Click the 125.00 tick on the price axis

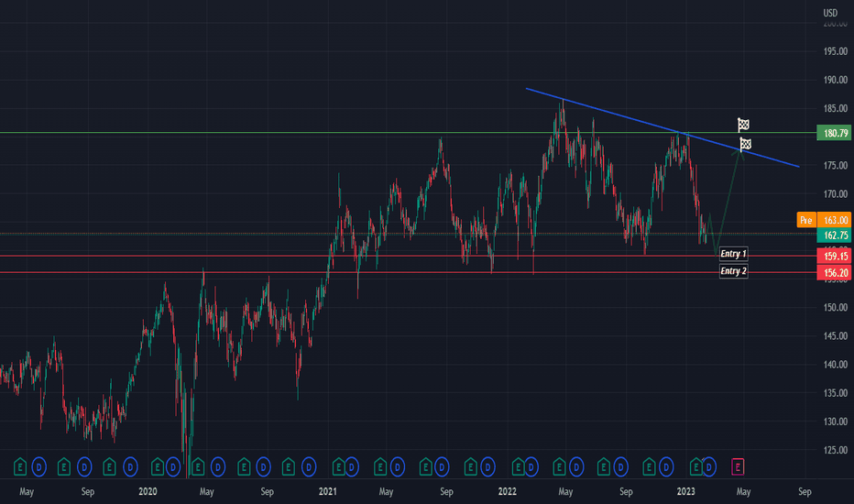coord(836,450)
